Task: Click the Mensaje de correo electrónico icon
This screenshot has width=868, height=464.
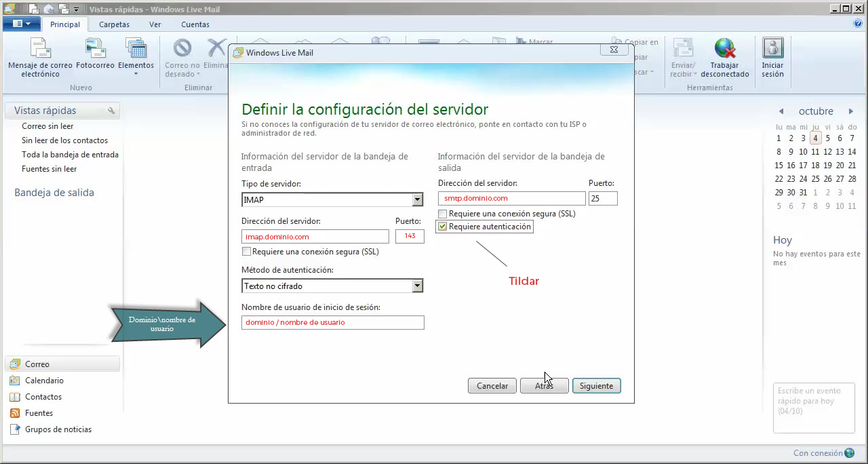Action: click(x=40, y=49)
